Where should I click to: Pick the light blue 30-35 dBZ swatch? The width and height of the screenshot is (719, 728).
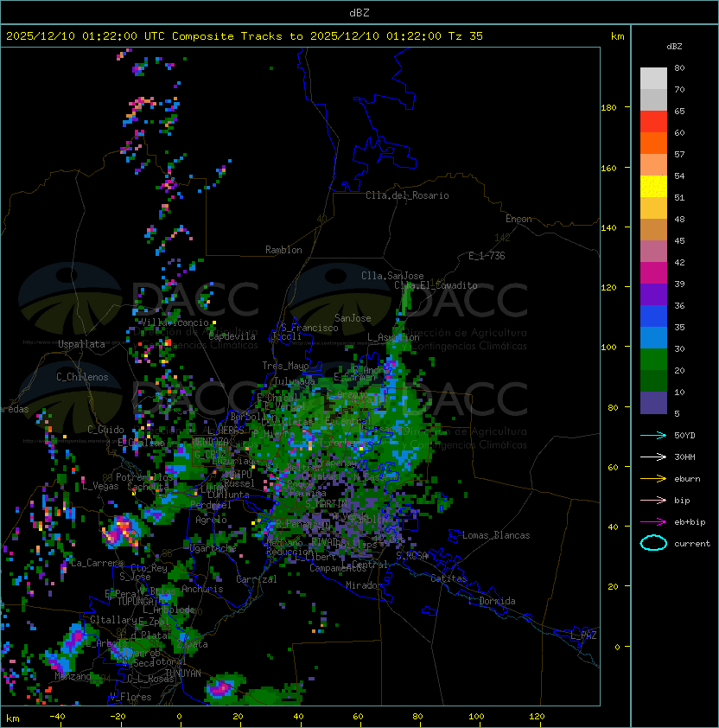(x=653, y=337)
